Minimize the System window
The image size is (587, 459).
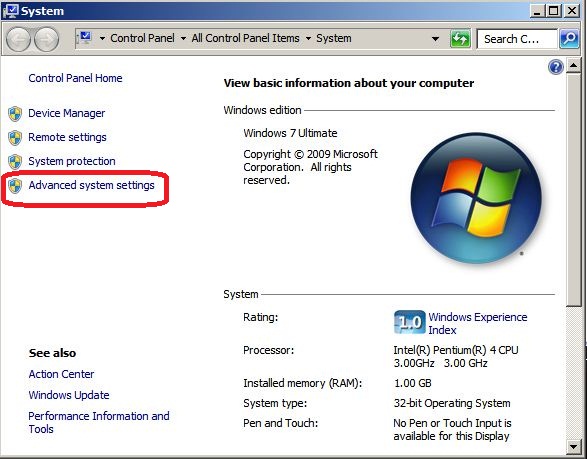[x=538, y=10]
